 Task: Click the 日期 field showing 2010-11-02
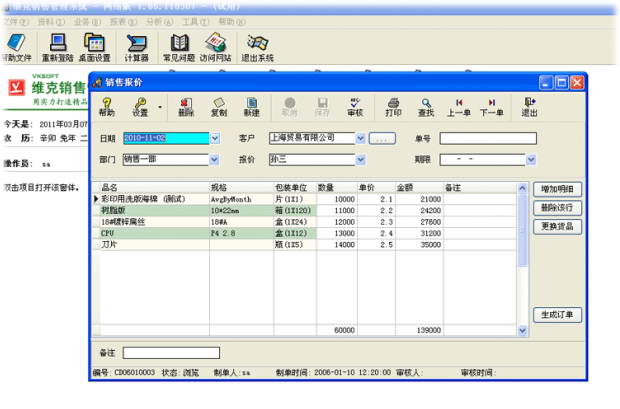(x=166, y=138)
